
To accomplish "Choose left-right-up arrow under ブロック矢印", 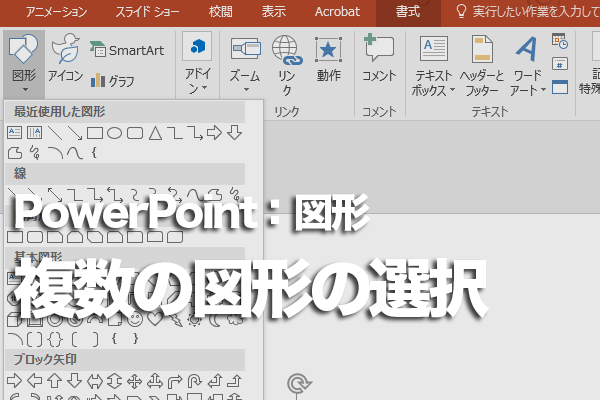I will [x=155, y=381].
